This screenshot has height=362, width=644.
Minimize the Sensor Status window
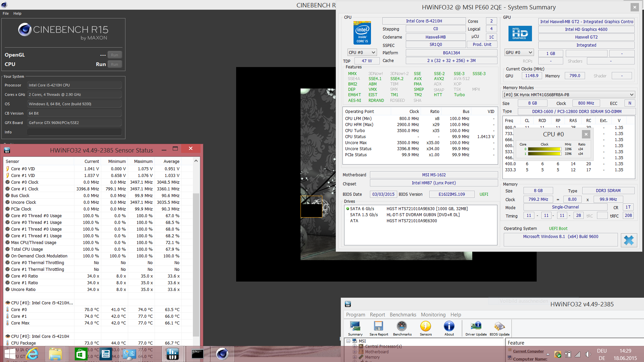(x=164, y=149)
